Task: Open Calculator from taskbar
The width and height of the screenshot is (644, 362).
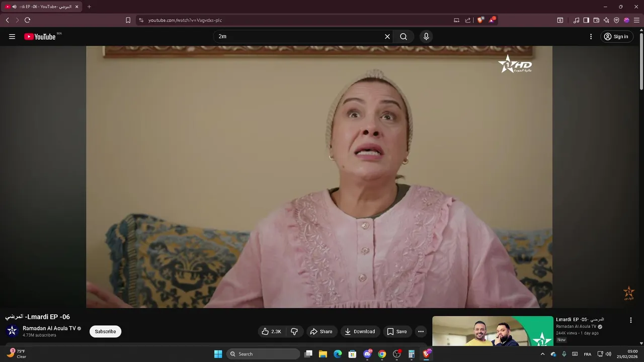Action: pos(412,354)
